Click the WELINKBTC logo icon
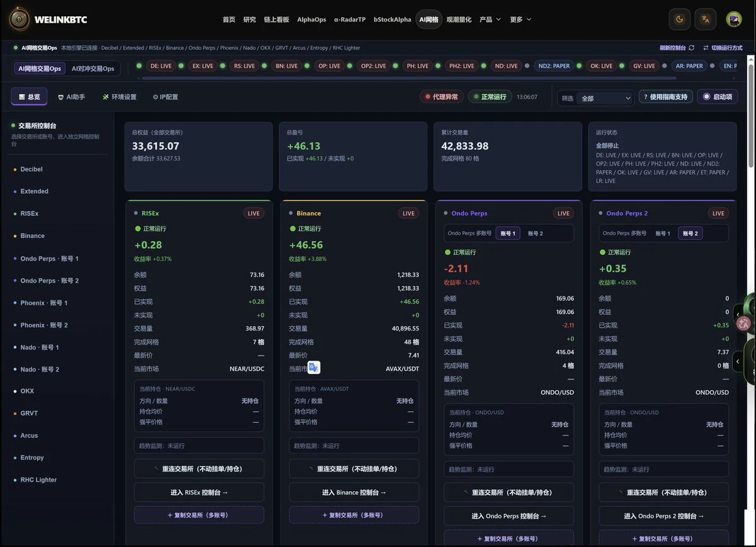The image size is (756, 547). [19, 20]
